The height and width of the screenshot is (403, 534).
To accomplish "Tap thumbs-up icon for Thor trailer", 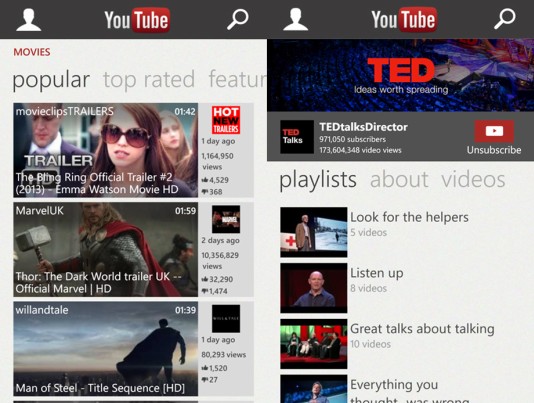I will (205, 279).
